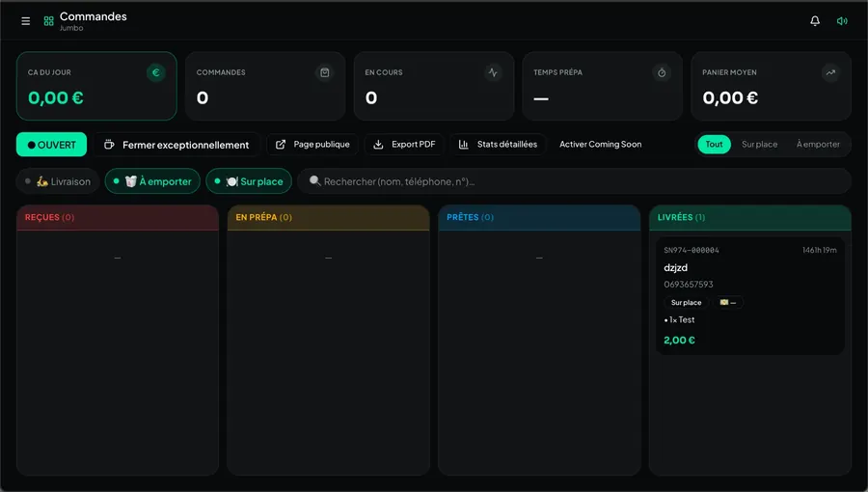Click the PRÊTES column header
This screenshot has height=492, width=868.
coord(539,217)
